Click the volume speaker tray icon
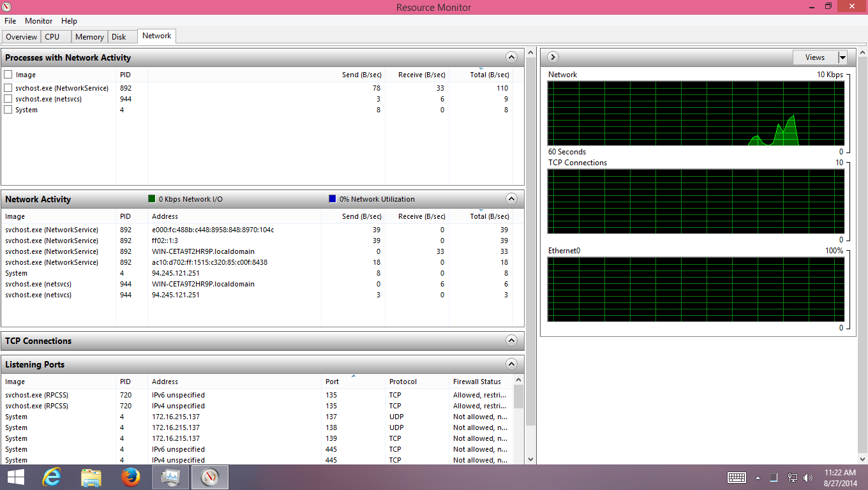Image resolution: width=868 pixels, height=490 pixels. pyautogui.click(x=808, y=477)
